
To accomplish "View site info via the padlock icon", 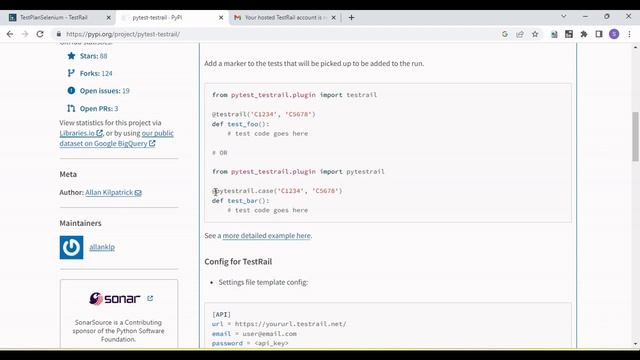I will coord(59,34).
